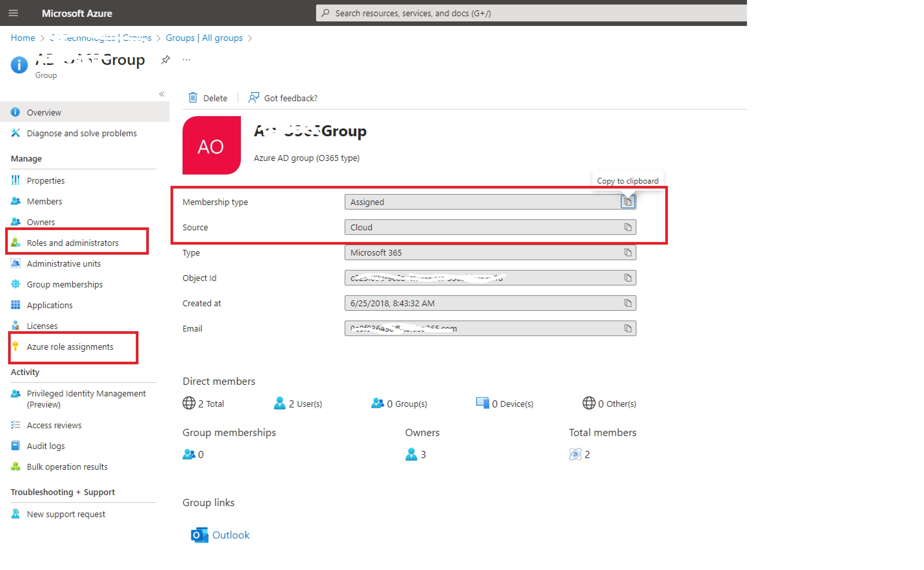
Task: Open the hamburger portal menu
Action: click(x=13, y=13)
